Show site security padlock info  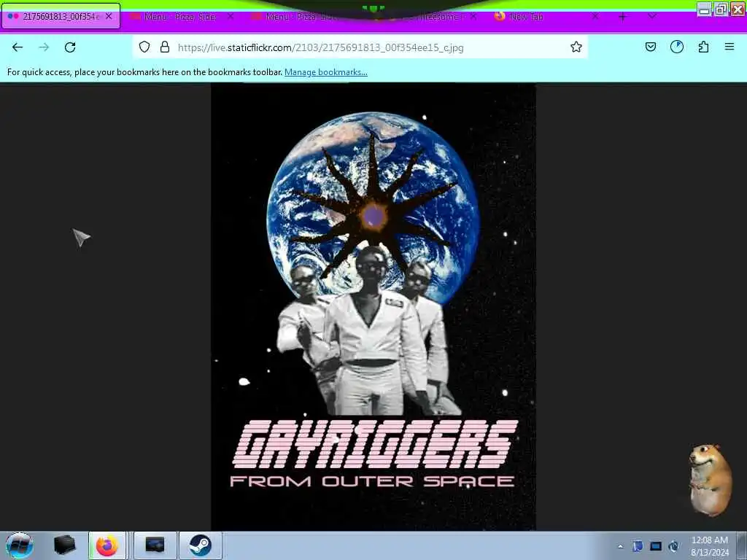pos(165,47)
